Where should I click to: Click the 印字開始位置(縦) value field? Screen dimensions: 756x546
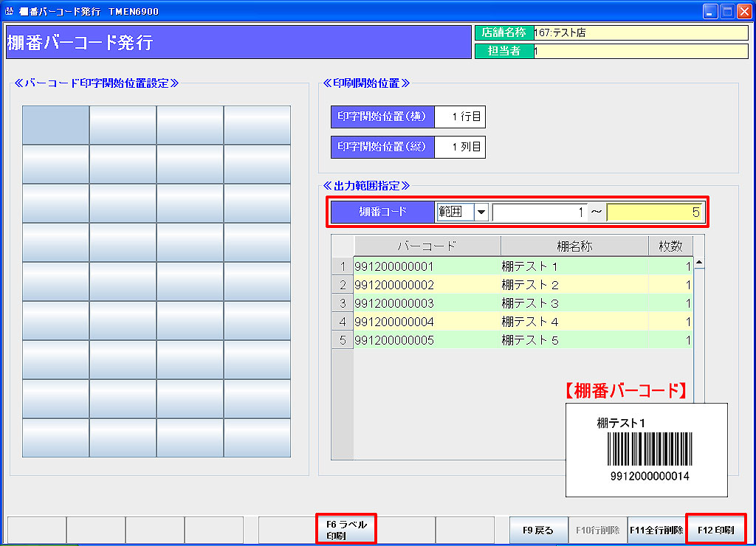(x=459, y=147)
